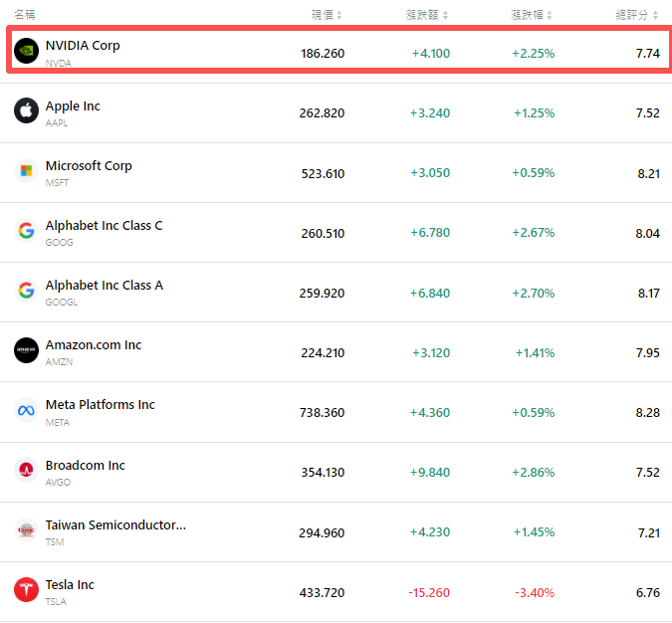Click the Meta Platforms logo icon

point(26,410)
